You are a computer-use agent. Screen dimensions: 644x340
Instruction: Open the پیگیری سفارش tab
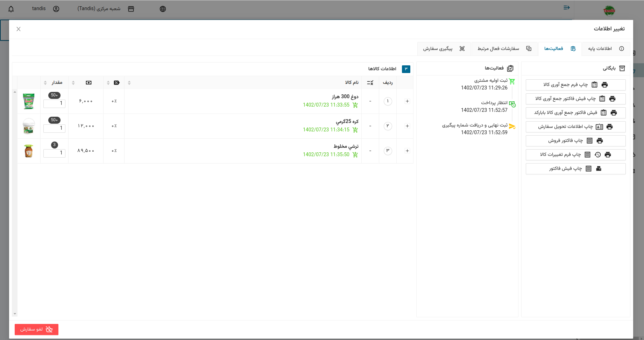(x=444, y=49)
